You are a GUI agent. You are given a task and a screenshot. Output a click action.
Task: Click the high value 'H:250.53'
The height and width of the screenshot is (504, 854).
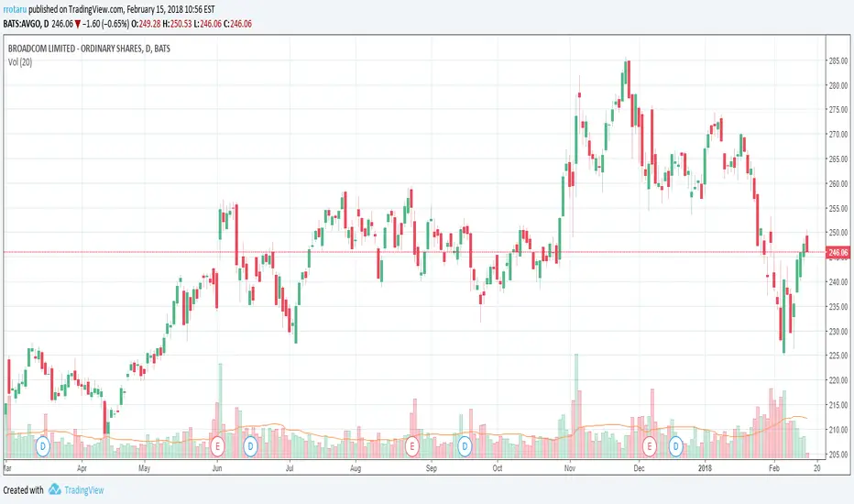[178, 24]
